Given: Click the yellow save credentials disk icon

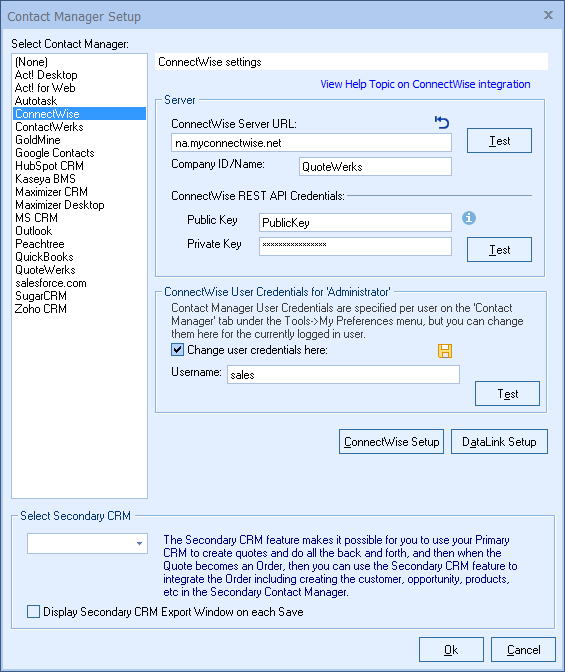Looking at the screenshot, I should coord(445,351).
